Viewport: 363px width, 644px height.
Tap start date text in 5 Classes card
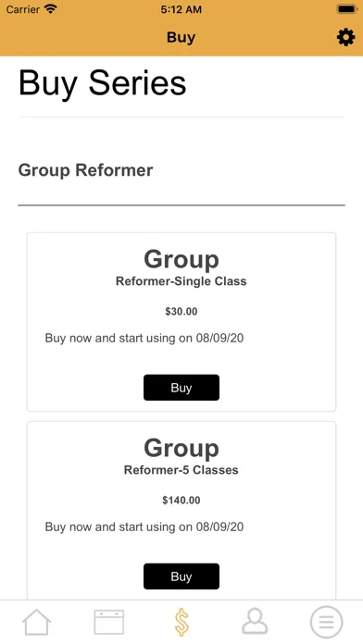tap(144, 526)
